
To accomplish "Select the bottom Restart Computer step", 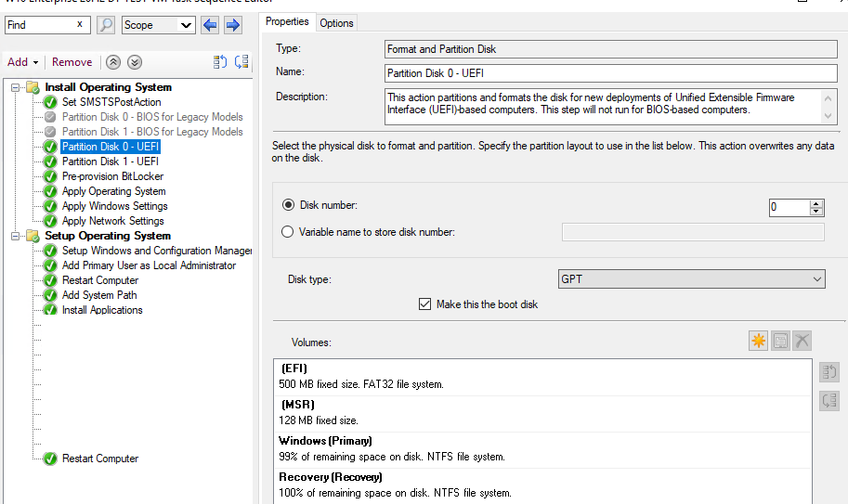I will coord(100,459).
